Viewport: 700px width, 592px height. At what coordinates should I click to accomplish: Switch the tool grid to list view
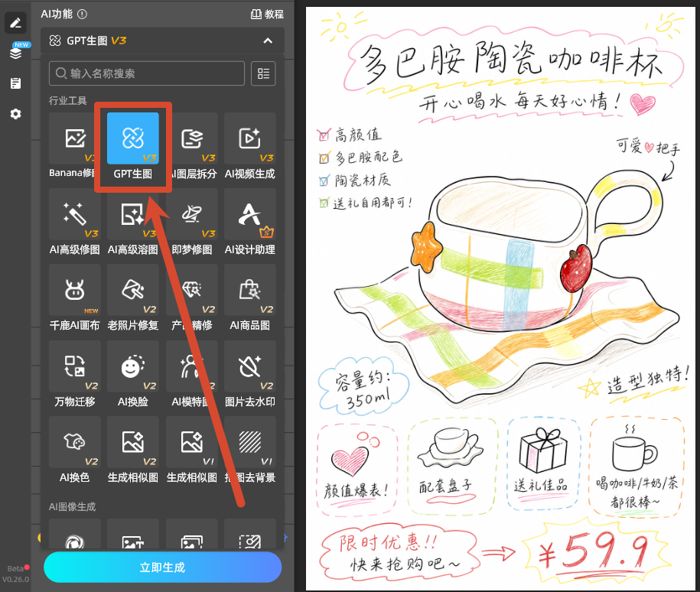263,73
